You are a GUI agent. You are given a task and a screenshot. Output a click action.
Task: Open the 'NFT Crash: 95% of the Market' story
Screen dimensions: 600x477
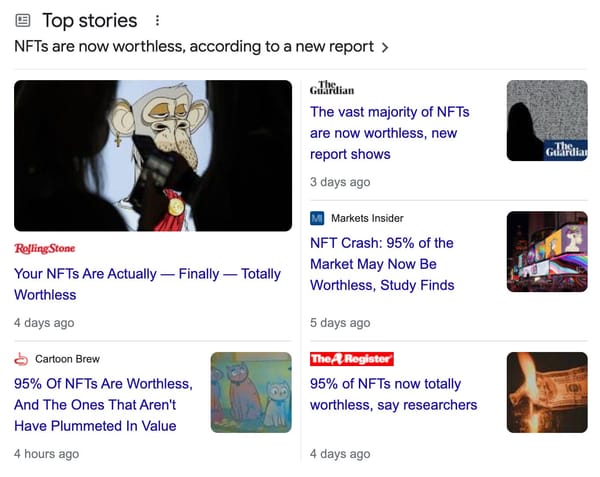click(382, 264)
